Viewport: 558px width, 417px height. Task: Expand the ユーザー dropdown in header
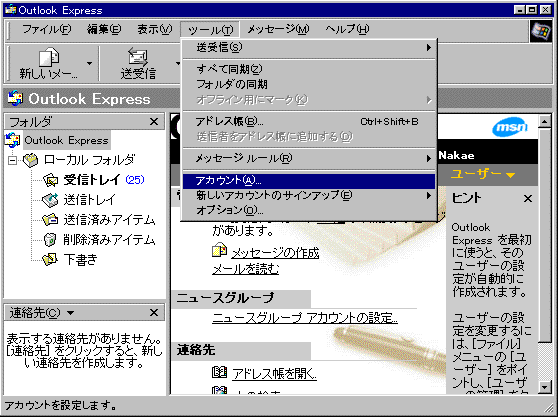(483, 175)
